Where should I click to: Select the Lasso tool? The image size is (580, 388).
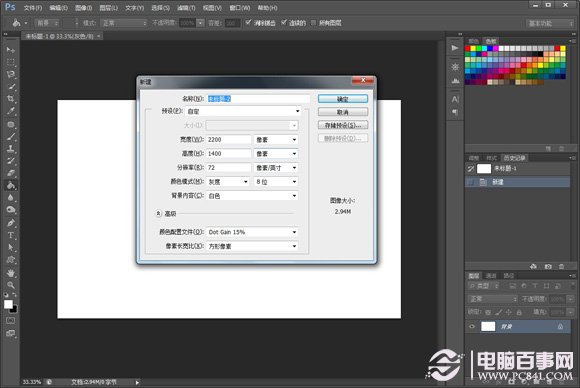pos(11,74)
